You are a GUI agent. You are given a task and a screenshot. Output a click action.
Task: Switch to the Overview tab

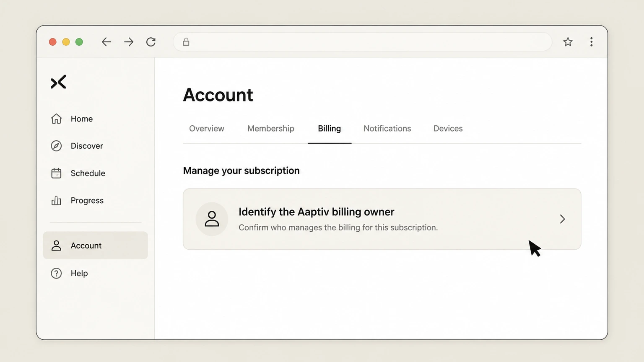coord(207,129)
